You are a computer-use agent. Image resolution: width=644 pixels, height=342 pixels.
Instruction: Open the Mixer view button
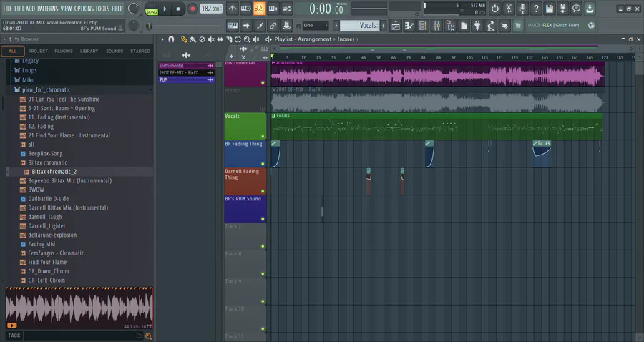pyautogui.click(x=436, y=26)
